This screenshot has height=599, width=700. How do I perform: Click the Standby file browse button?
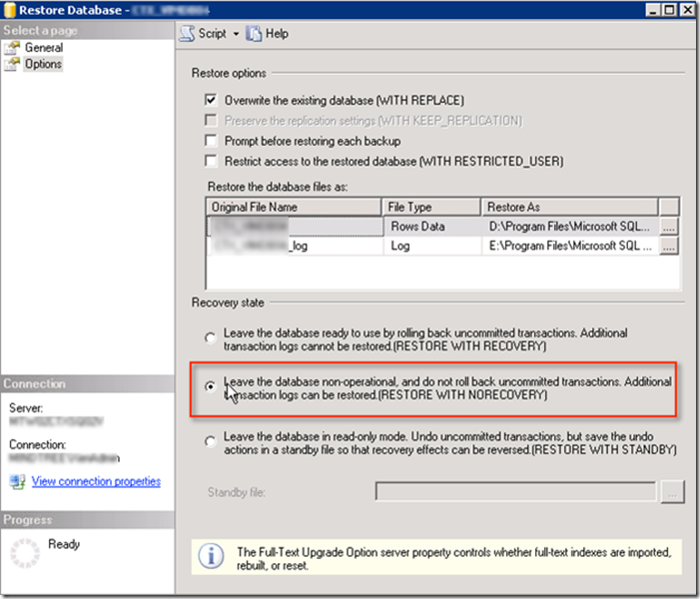pyautogui.click(x=672, y=492)
